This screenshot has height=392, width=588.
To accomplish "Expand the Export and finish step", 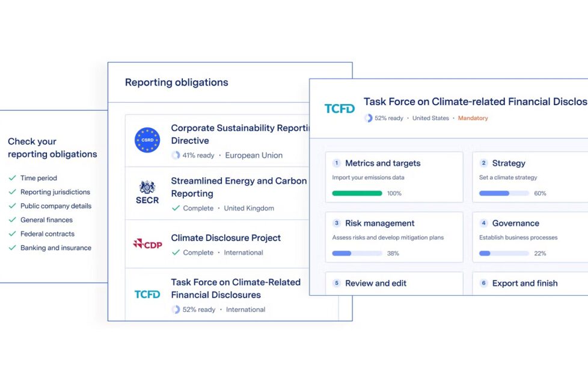I will (529, 283).
